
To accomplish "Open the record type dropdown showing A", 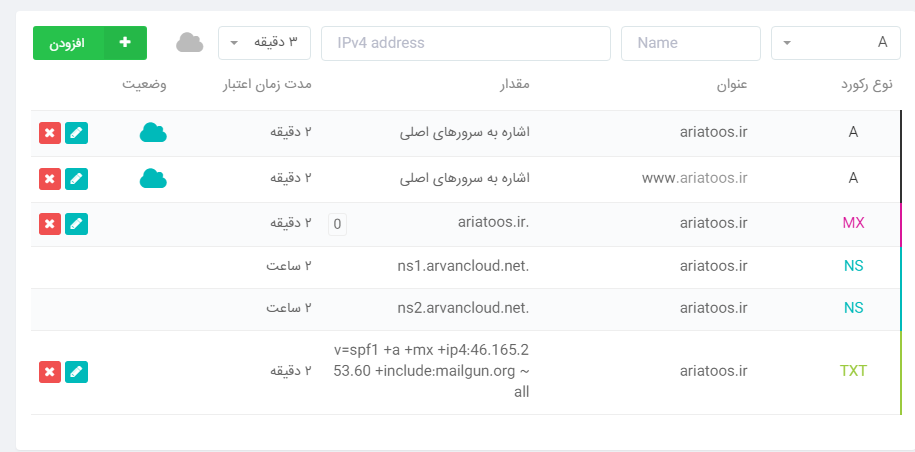I will 836,43.
